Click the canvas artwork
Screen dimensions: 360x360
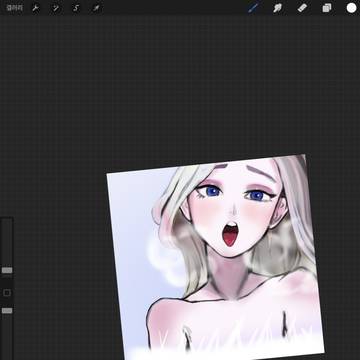coord(215,257)
